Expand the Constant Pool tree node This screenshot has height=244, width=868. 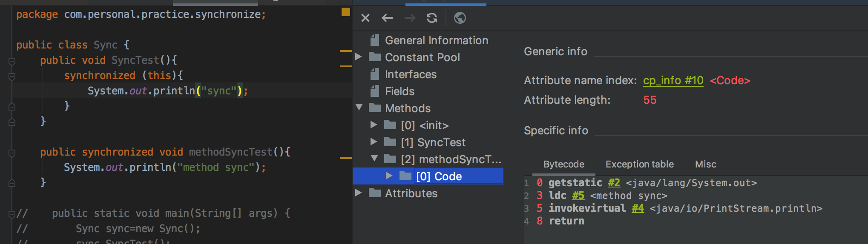pyautogui.click(x=359, y=57)
